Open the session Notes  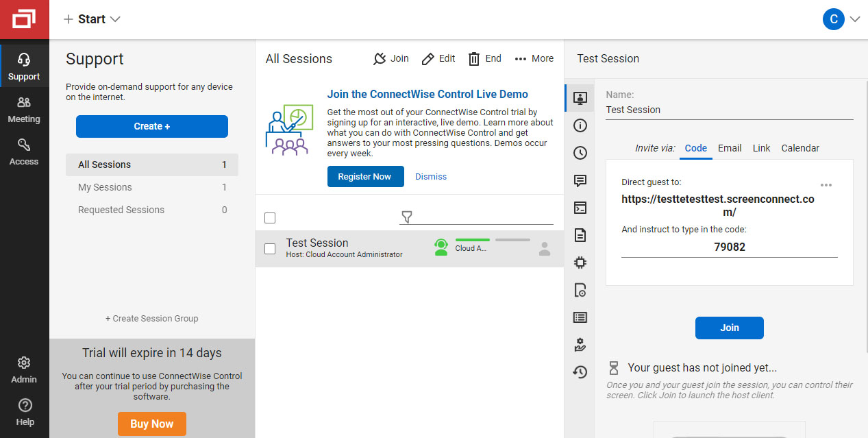[580, 235]
